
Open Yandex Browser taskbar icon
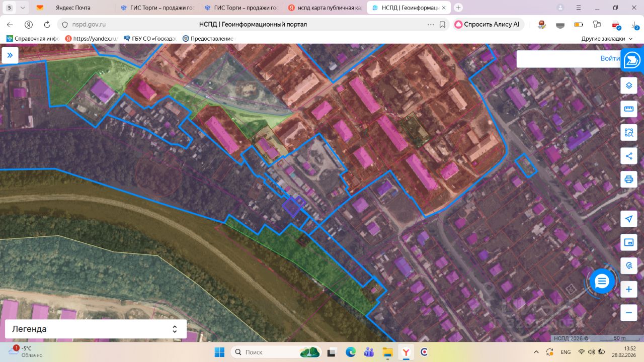pyautogui.click(x=406, y=352)
